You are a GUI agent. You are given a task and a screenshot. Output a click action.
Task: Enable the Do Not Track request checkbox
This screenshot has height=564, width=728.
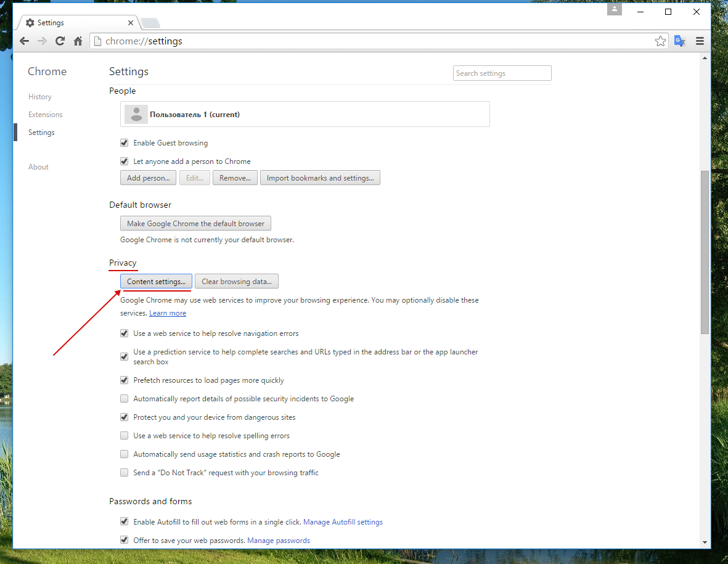coord(124,473)
